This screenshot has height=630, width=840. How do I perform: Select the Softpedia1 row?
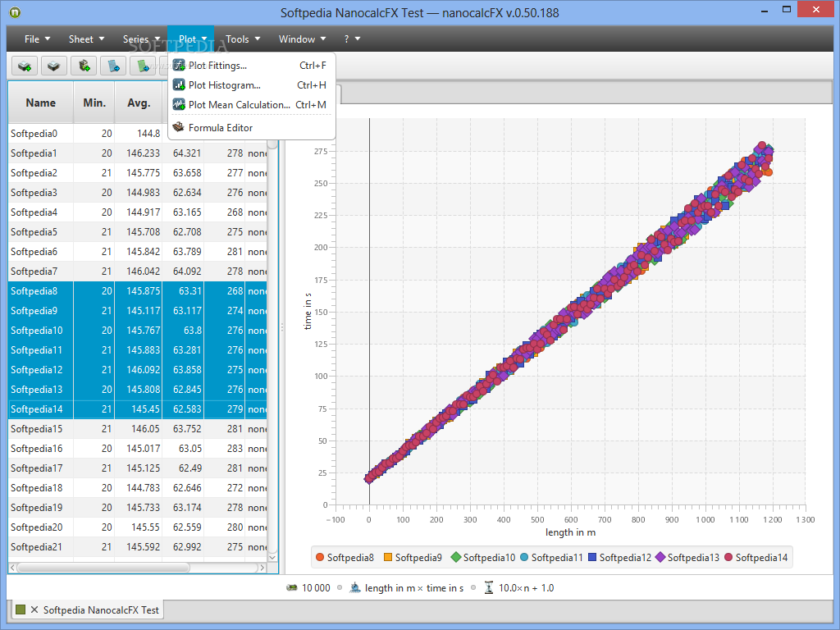138,153
